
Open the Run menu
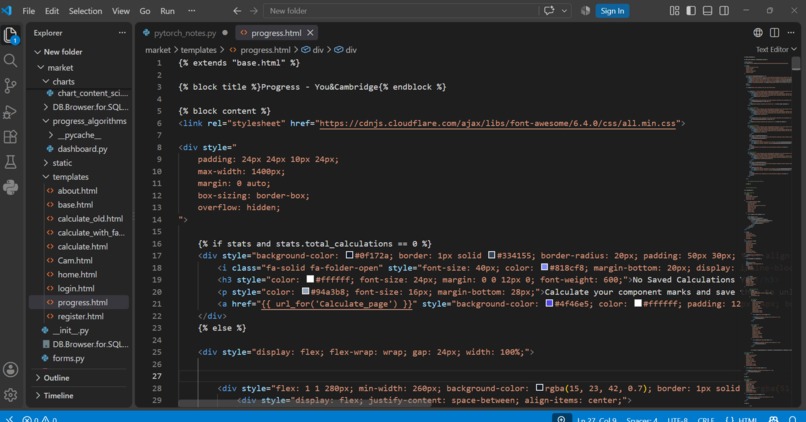click(x=167, y=11)
